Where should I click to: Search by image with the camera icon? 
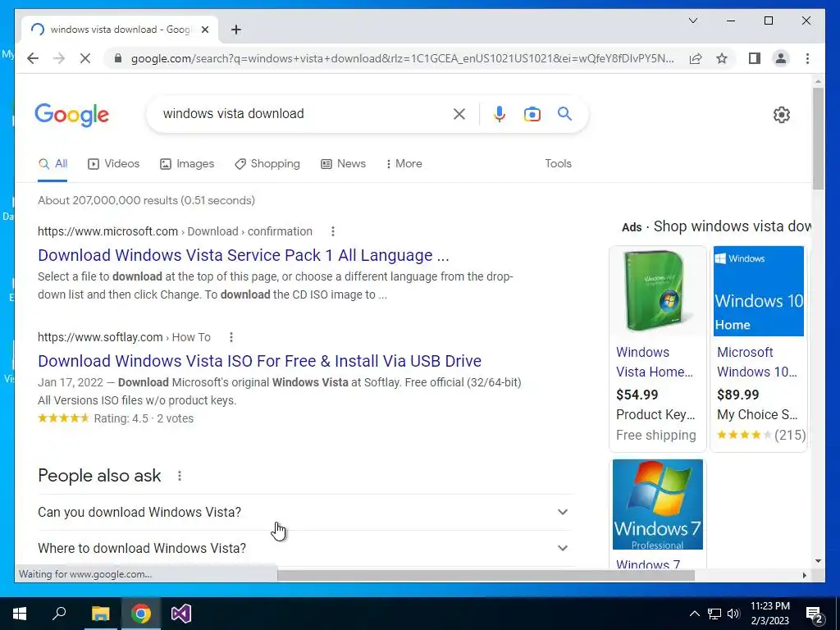532,113
